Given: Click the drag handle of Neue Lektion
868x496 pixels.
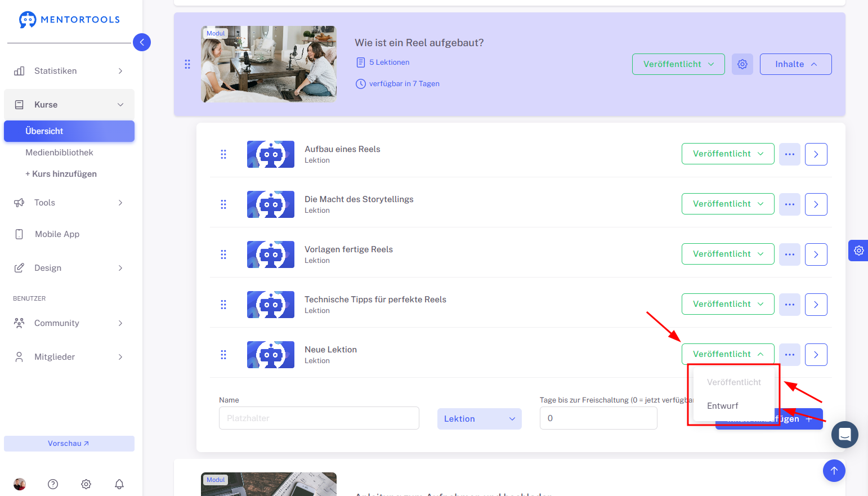Looking at the screenshot, I should [223, 355].
